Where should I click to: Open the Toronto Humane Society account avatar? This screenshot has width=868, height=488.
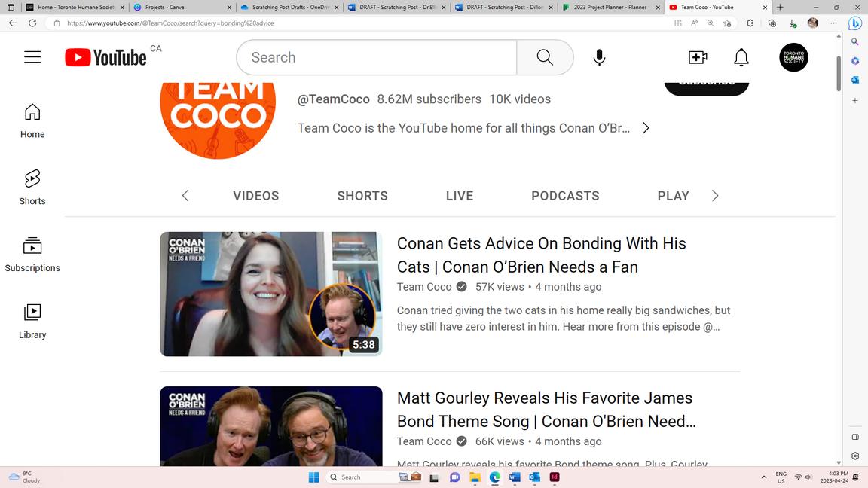[793, 57]
